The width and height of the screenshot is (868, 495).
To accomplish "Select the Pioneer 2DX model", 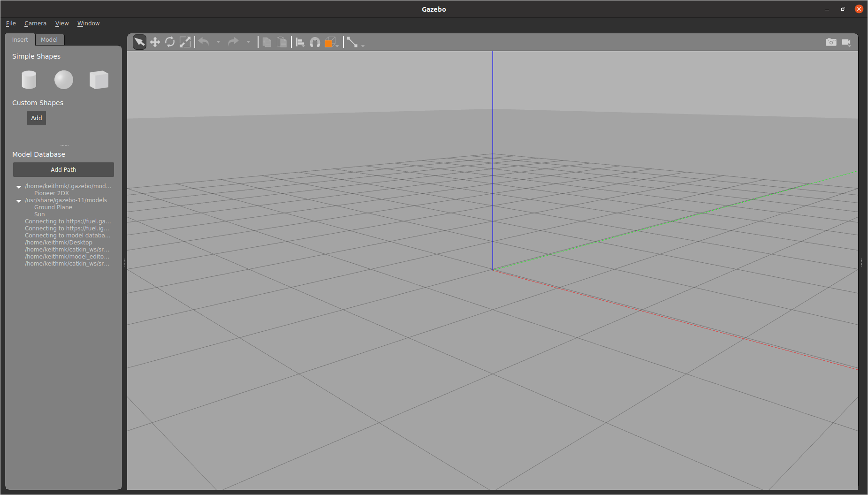I will (52, 193).
